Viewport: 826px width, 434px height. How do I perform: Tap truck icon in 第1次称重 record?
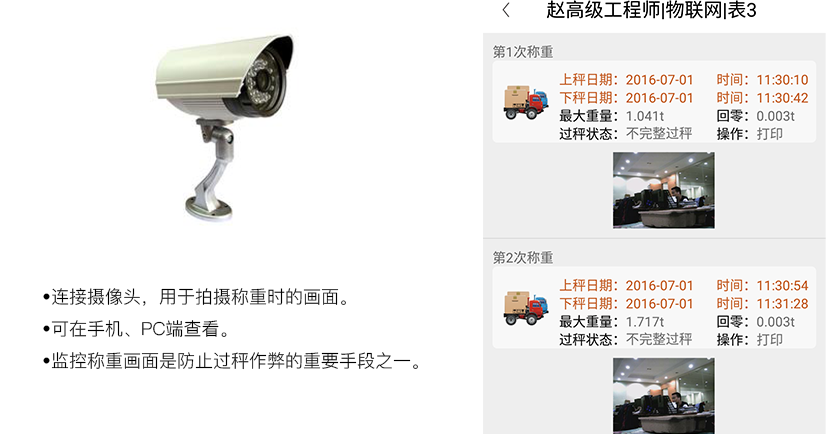(x=525, y=102)
